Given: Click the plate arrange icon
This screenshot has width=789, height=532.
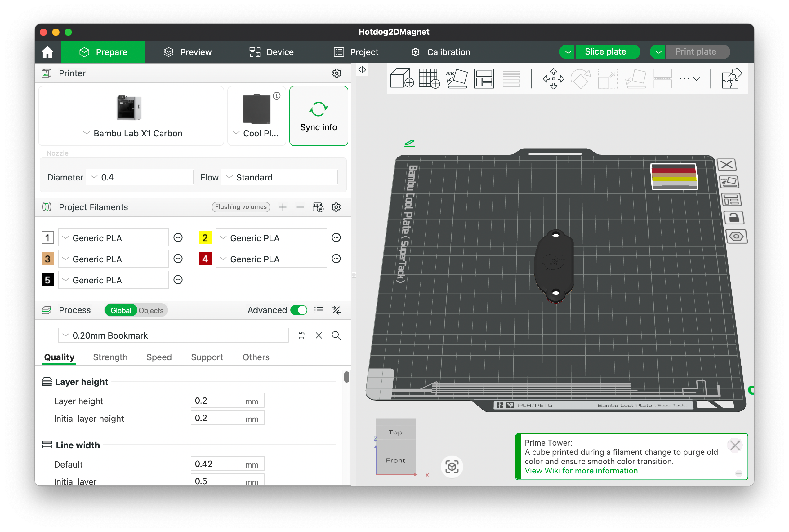Looking at the screenshot, I should [731, 200].
